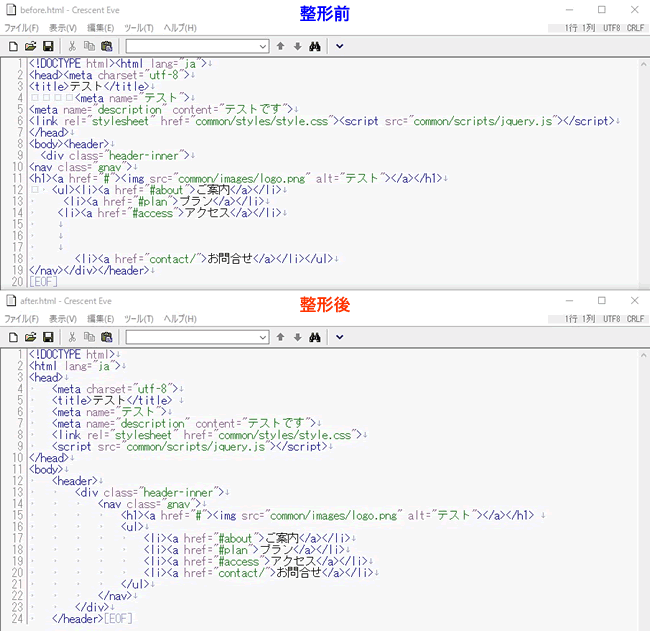Paste clipboard icon in after.html toolbar

tap(107, 337)
